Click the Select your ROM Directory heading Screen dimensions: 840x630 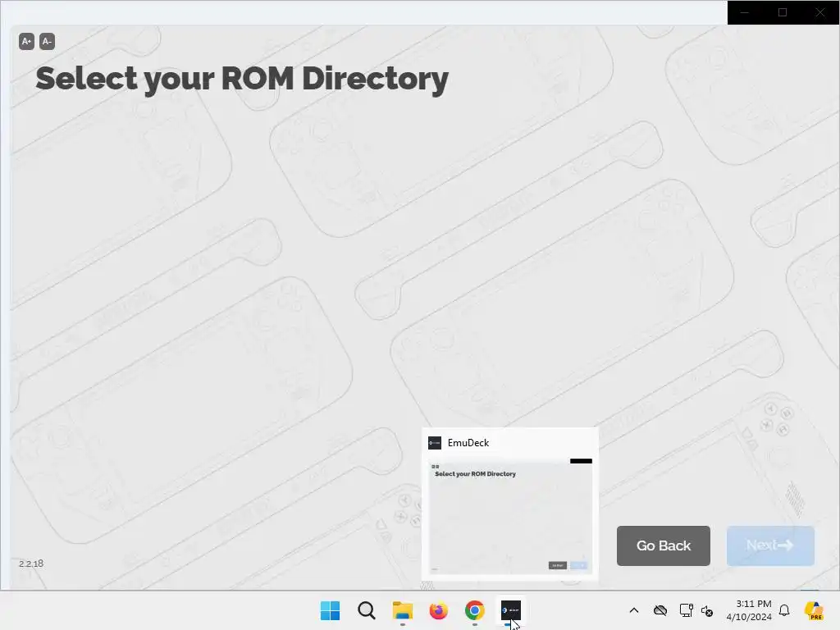pyautogui.click(x=242, y=79)
